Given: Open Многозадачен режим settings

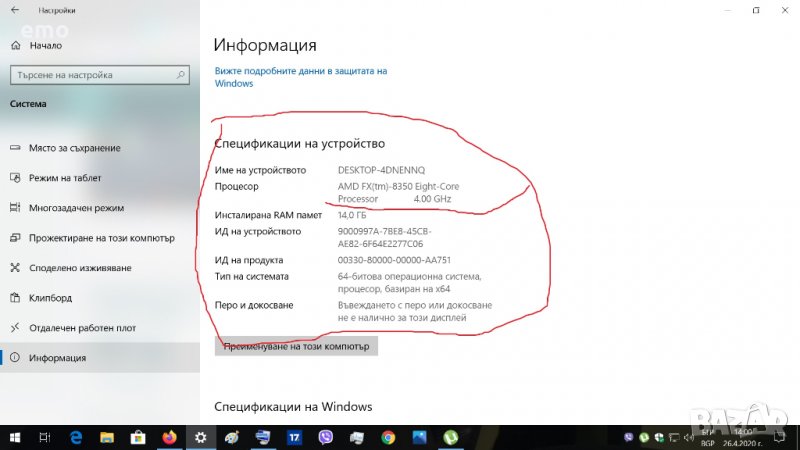Looking at the screenshot, I should click(76, 208).
